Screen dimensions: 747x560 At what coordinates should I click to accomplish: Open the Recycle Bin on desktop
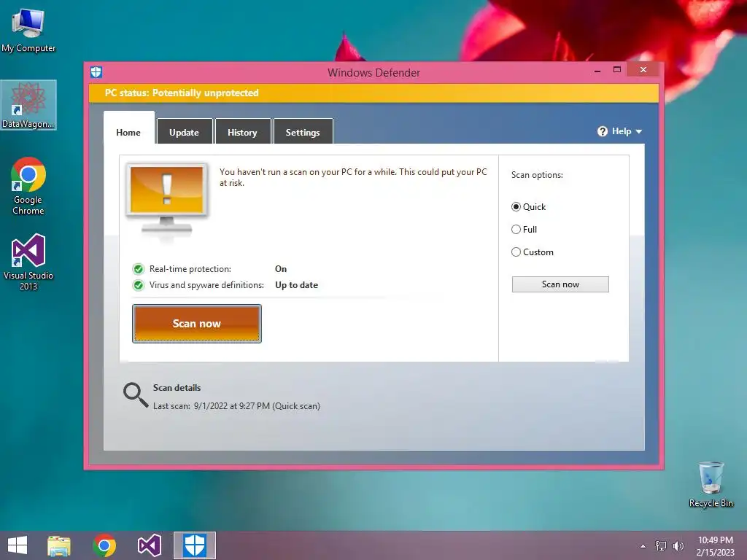(x=711, y=484)
